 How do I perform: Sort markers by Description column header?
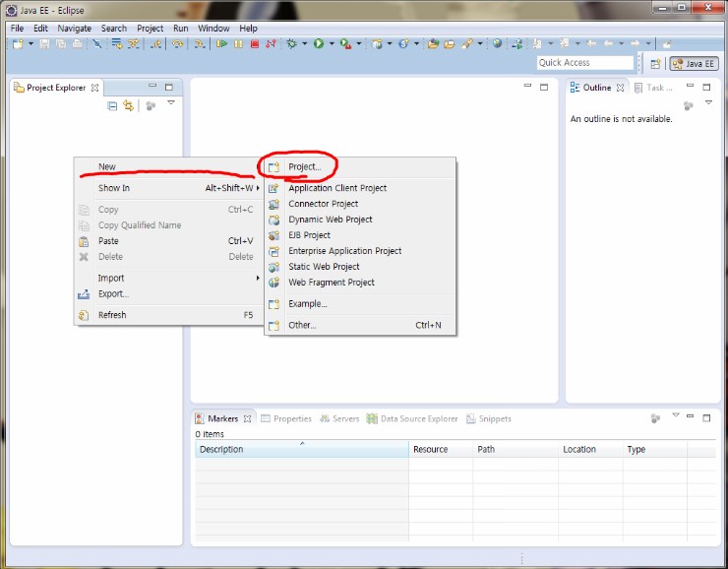[301, 449]
